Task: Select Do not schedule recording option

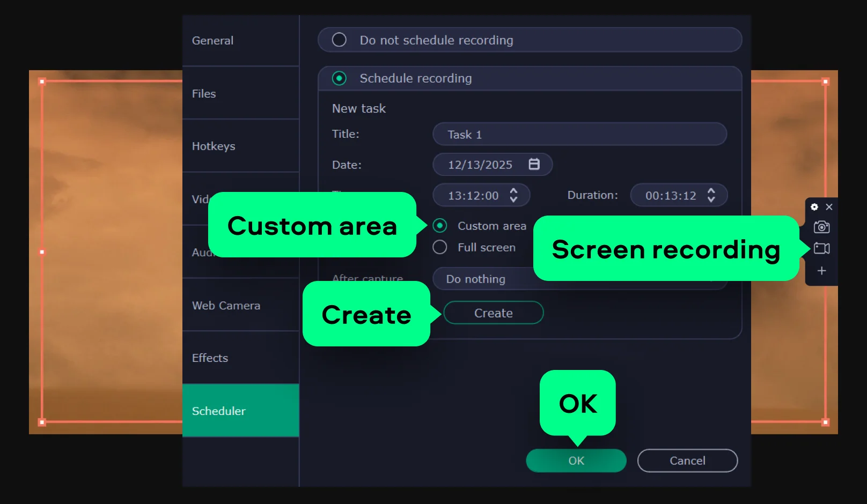Action: pos(339,40)
